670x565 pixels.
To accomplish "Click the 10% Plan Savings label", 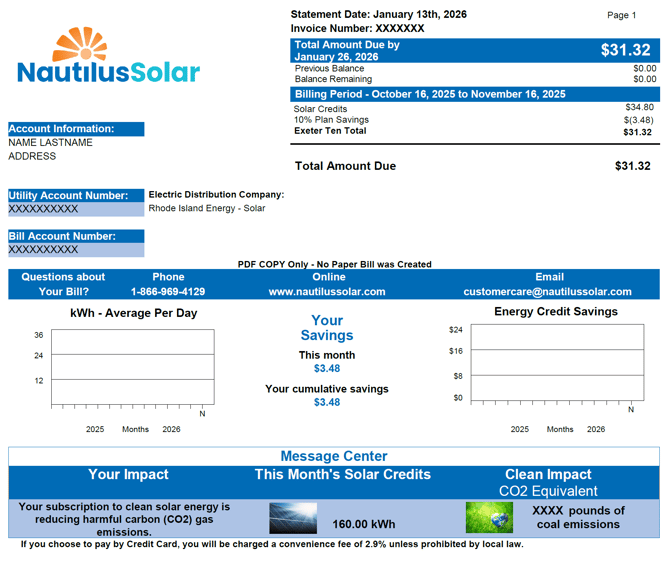I will point(331,120).
